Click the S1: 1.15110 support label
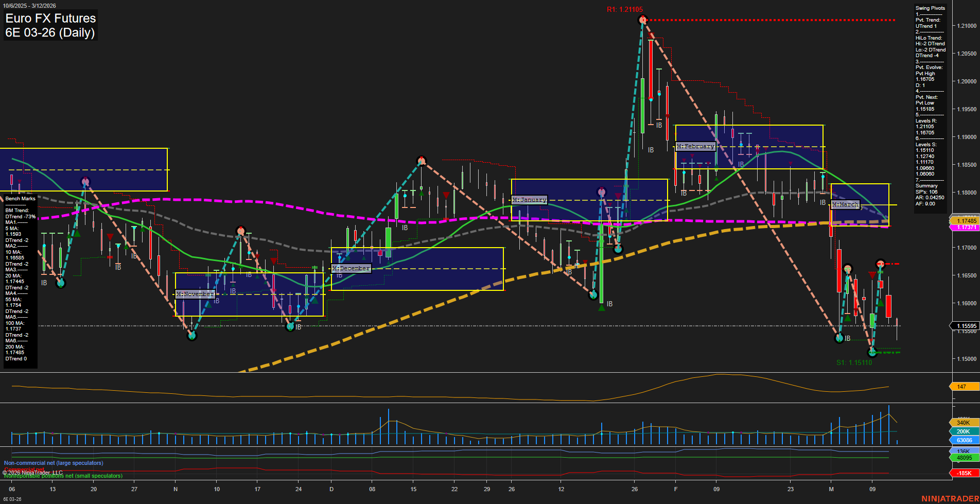The width and height of the screenshot is (980, 504). pos(854,362)
